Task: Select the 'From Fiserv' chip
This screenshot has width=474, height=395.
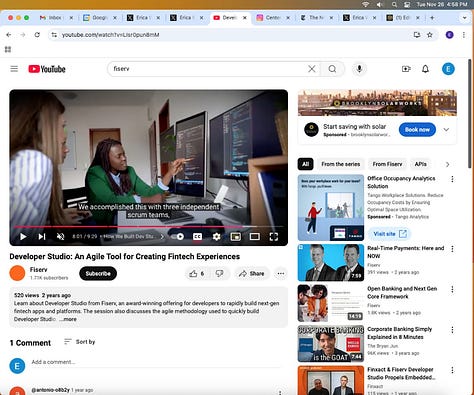Action: (x=387, y=164)
